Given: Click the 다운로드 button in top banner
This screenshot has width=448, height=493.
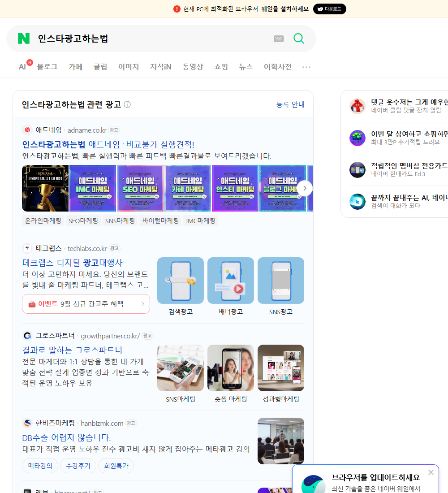Looking at the screenshot, I should pos(329,9).
